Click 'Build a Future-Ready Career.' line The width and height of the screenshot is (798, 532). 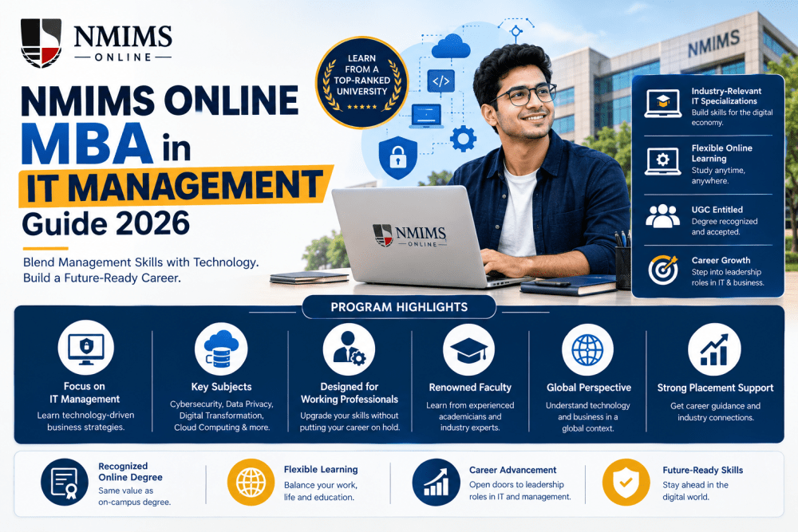pyautogui.click(x=102, y=278)
